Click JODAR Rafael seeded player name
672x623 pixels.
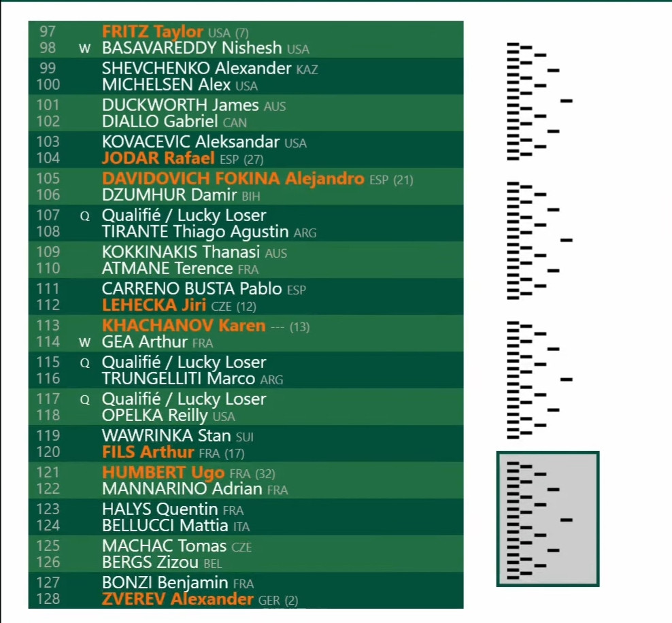click(x=158, y=158)
